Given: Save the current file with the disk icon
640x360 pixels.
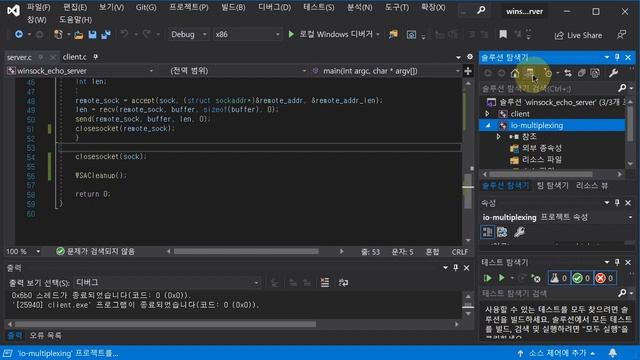Looking at the screenshot, I should tap(93, 35).
